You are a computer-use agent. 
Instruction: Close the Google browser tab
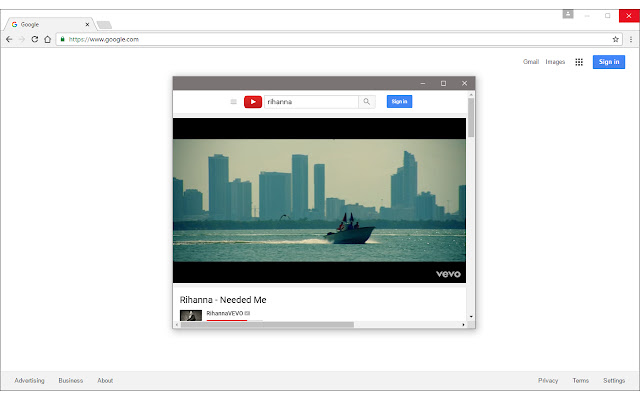87,24
